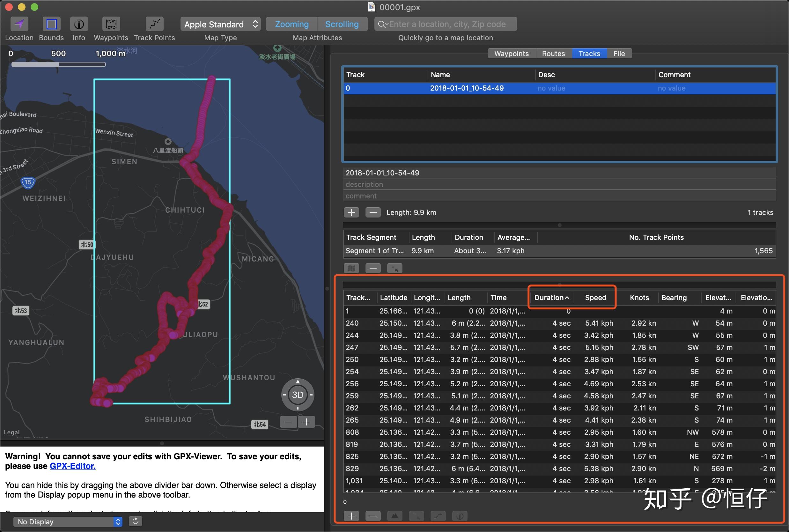Select the Bounds toolbar icon
The width and height of the screenshot is (789, 532).
[51, 24]
